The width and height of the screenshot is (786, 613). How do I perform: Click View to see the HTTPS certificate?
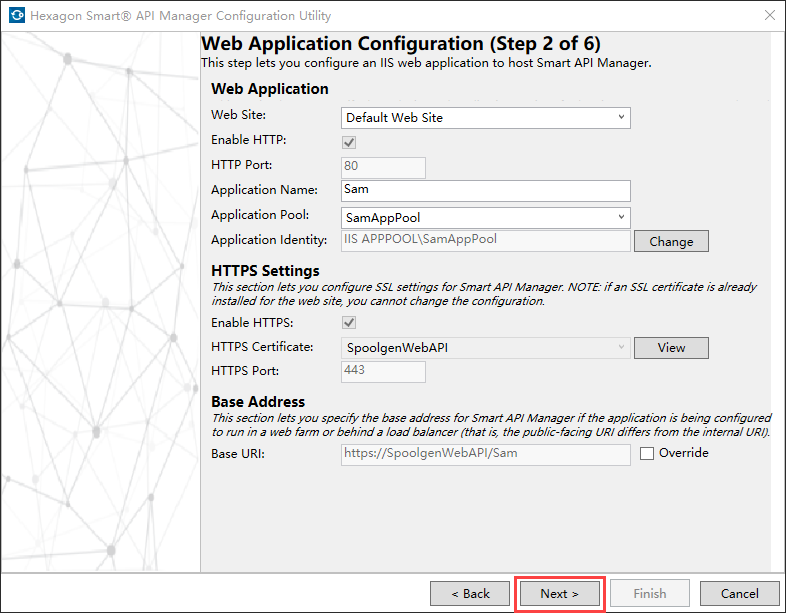tap(671, 348)
